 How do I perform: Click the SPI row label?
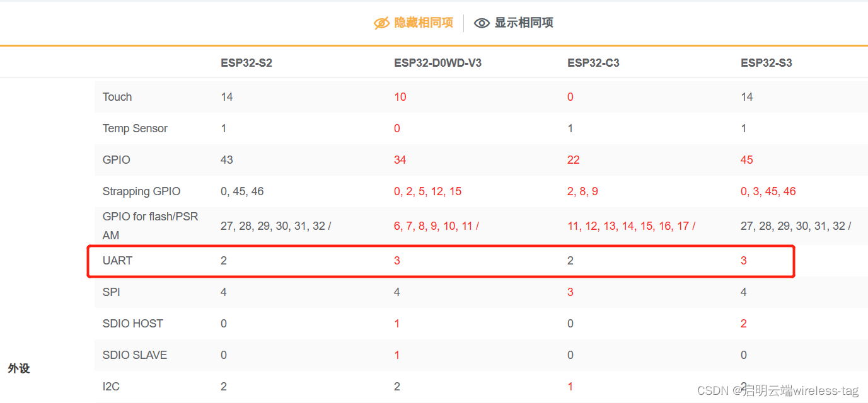pos(112,292)
